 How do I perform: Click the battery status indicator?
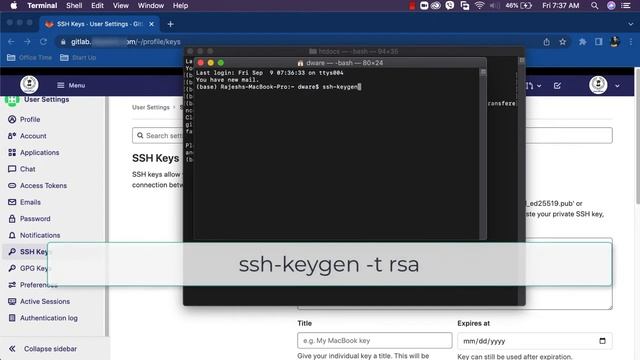pyautogui.click(x=519, y=5)
